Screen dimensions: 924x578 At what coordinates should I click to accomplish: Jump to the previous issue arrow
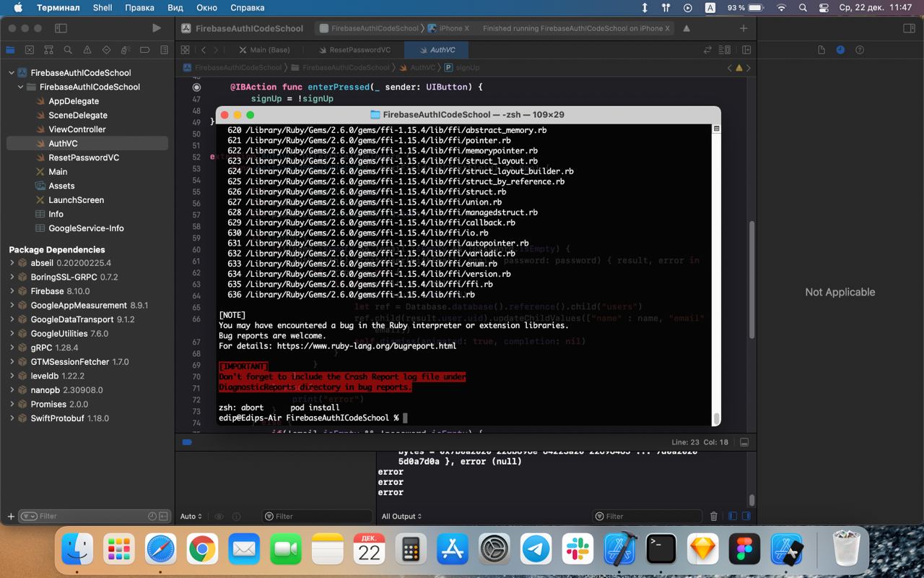click(x=729, y=67)
